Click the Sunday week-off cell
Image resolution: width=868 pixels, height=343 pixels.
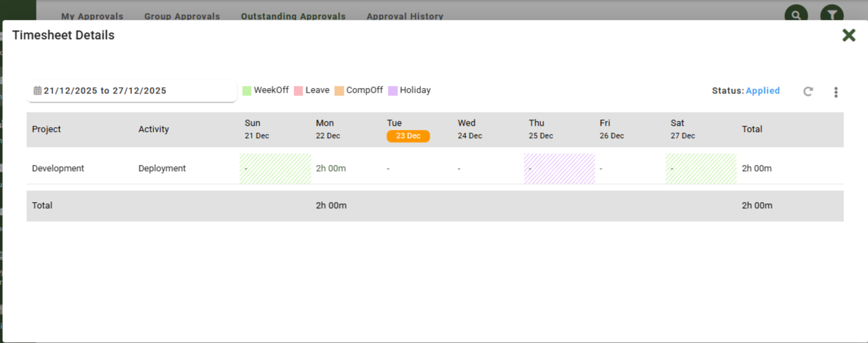coord(275,168)
